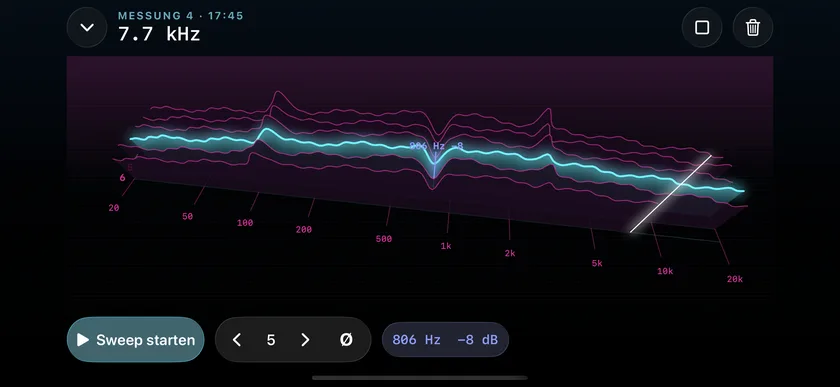This screenshot has width=840, height=387.
Task: Tap the square stop button
Action: pyautogui.click(x=702, y=27)
